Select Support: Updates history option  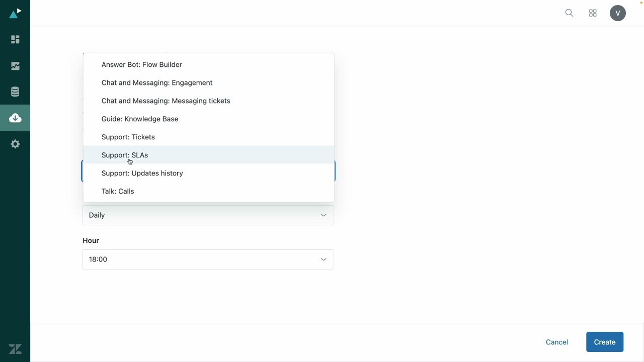pos(209,173)
